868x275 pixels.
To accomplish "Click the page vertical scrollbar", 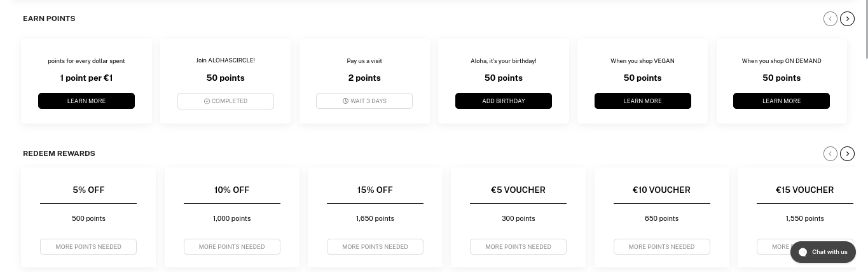I will pyautogui.click(x=865, y=137).
